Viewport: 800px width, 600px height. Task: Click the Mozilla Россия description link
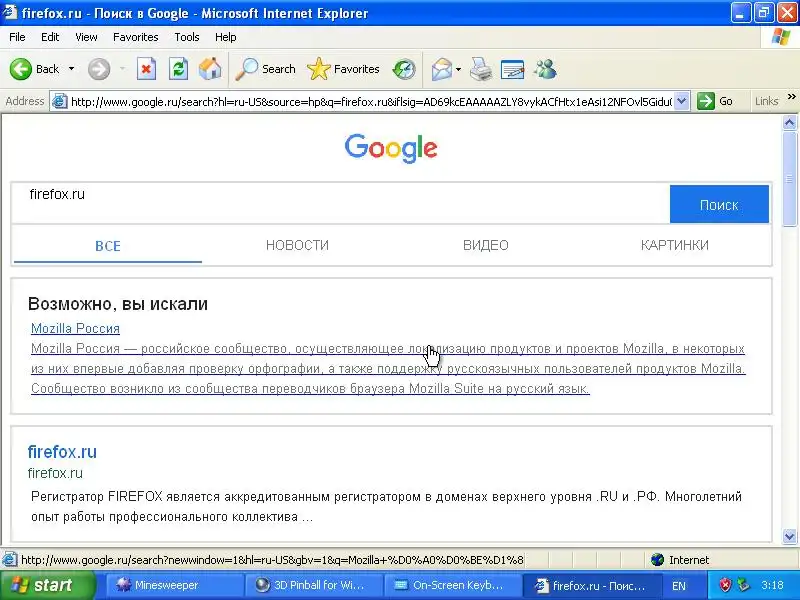tap(388, 368)
